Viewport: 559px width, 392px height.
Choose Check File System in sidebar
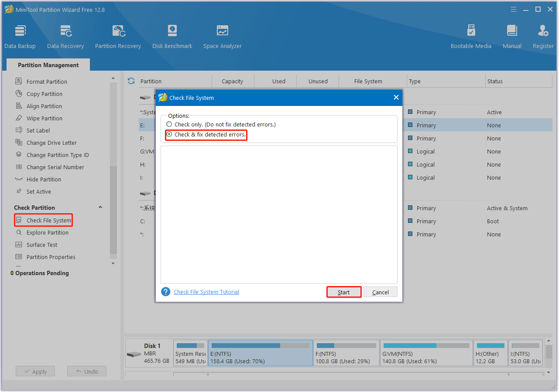[x=44, y=220]
